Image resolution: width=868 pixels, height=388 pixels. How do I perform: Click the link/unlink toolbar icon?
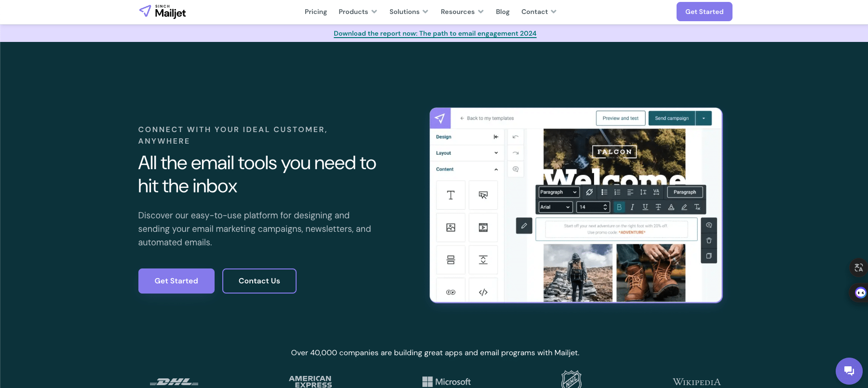pos(589,192)
